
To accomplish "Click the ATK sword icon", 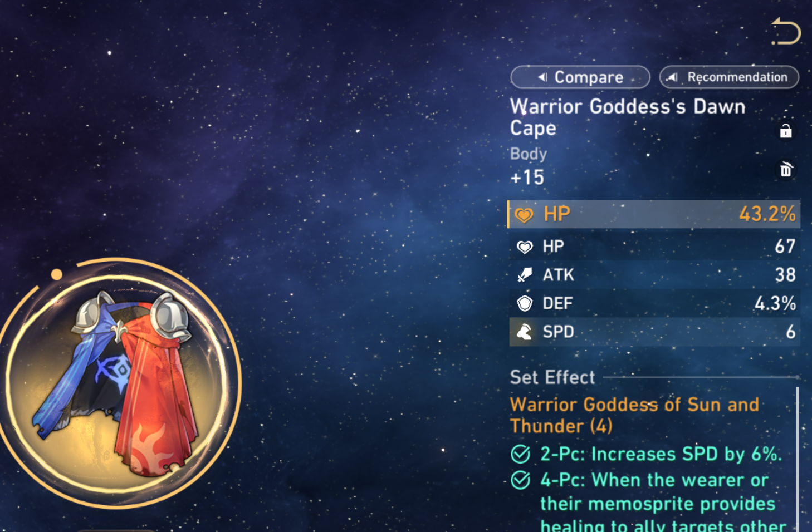I will click(525, 275).
